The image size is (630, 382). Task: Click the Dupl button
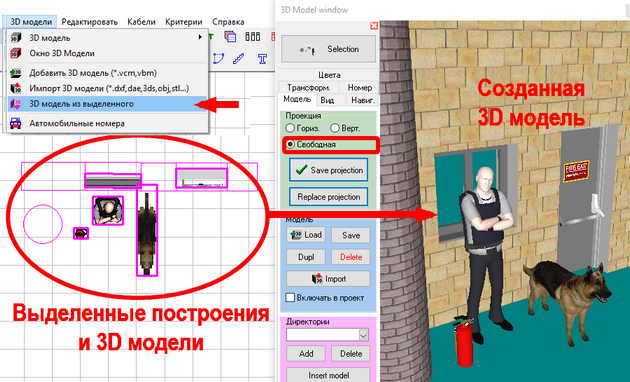click(x=306, y=257)
